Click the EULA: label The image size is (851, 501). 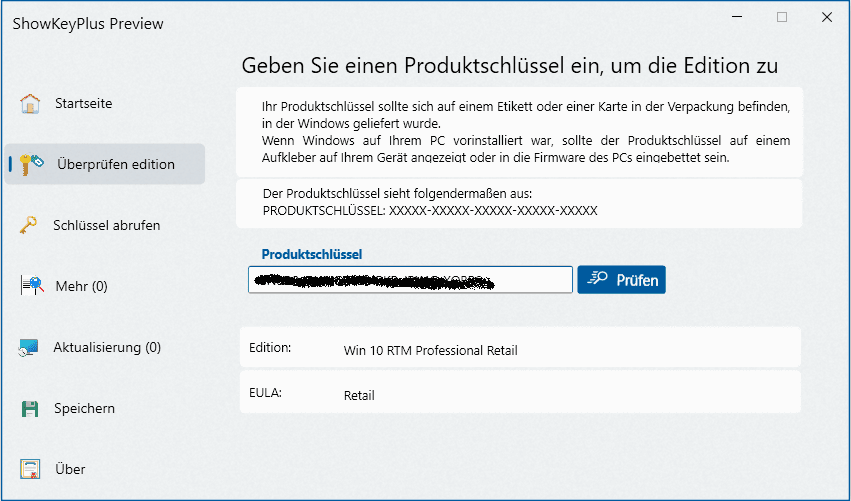pyautogui.click(x=265, y=392)
